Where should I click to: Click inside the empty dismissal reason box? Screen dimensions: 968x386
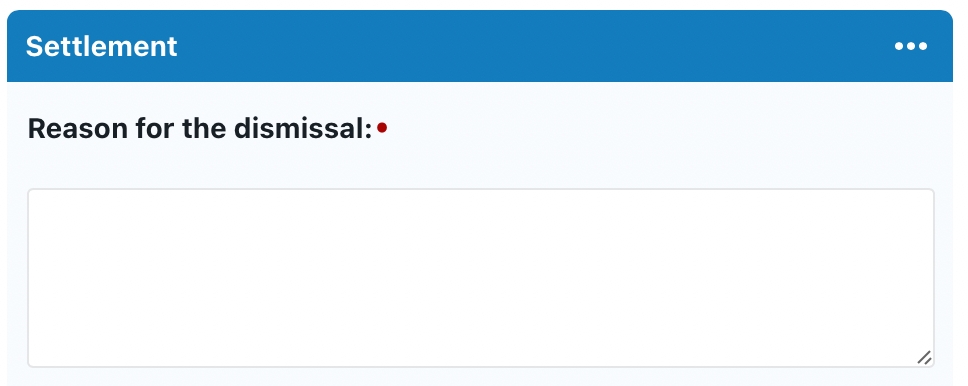coord(480,278)
